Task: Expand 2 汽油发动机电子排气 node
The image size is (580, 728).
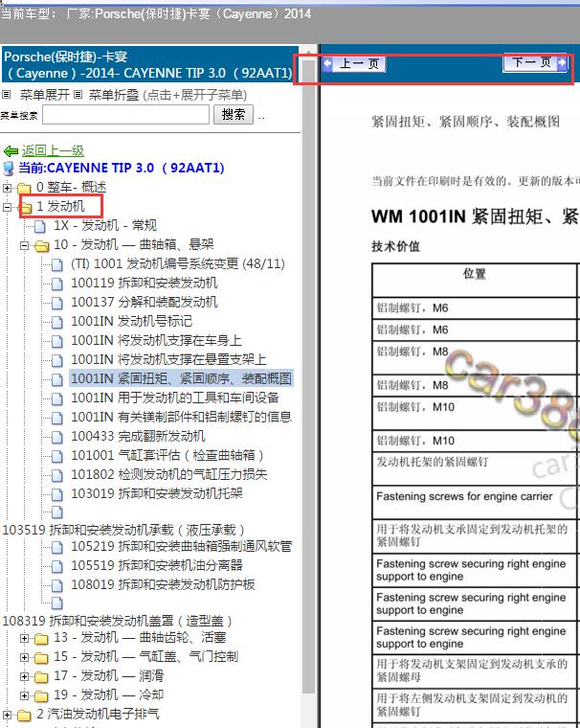Action: coord(7,715)
